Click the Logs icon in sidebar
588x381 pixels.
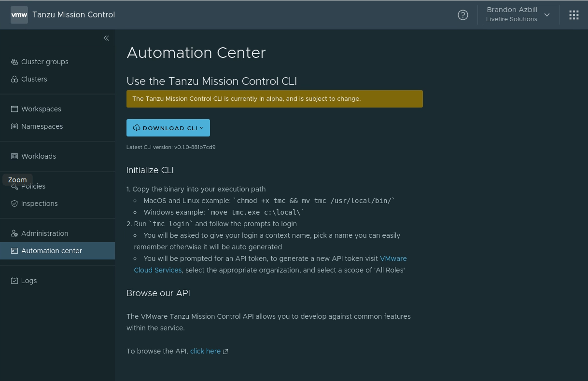pyautogui.click(x=14, y=281)
